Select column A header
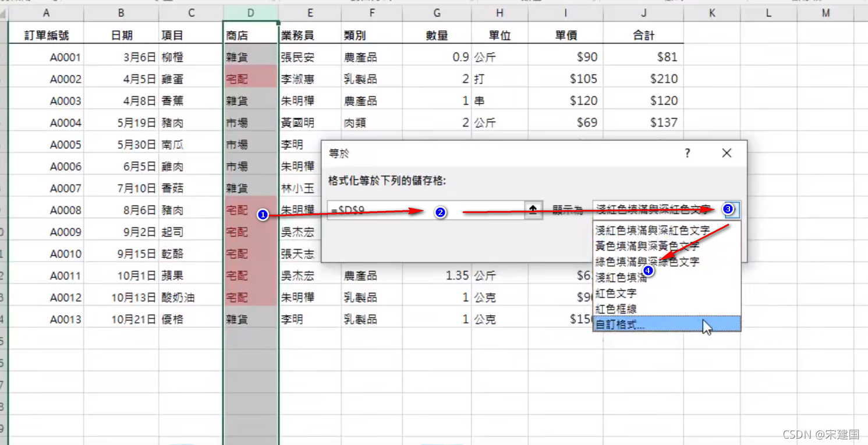Image resolution: width=868 pixels, height=445 pixels. click(46, 13)
